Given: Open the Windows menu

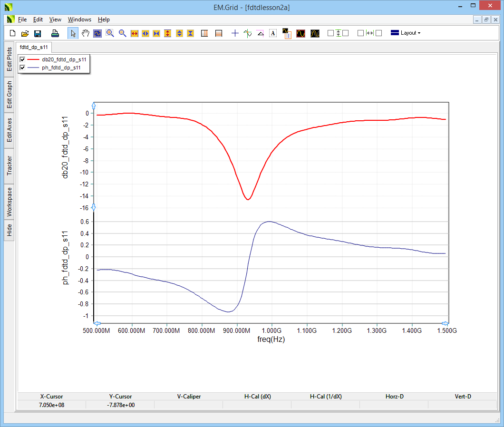Looking at the screenshot, I should click(x=79, y=19).
